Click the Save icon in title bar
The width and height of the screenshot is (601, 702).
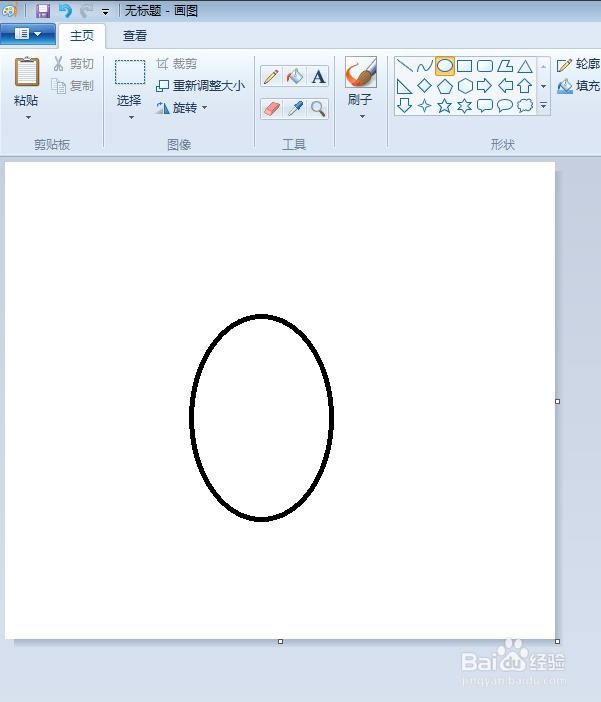tap(43, 10)
